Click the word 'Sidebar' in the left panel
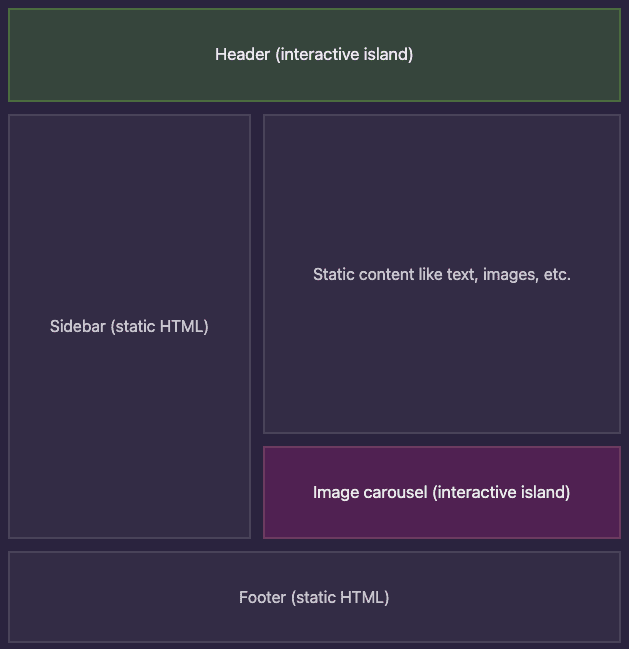This screenshot has width=629, height=649. point(78,326)
